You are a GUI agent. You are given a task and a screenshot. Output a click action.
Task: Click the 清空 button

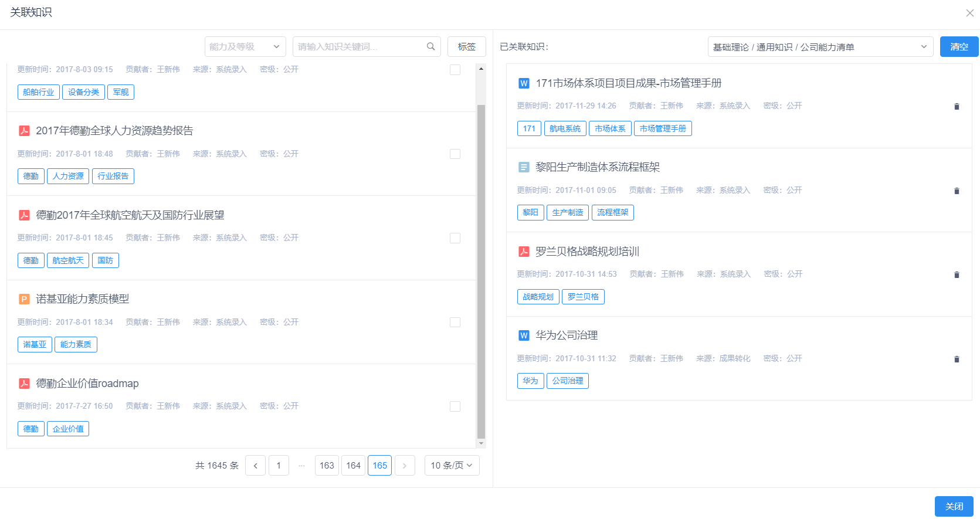959,47
